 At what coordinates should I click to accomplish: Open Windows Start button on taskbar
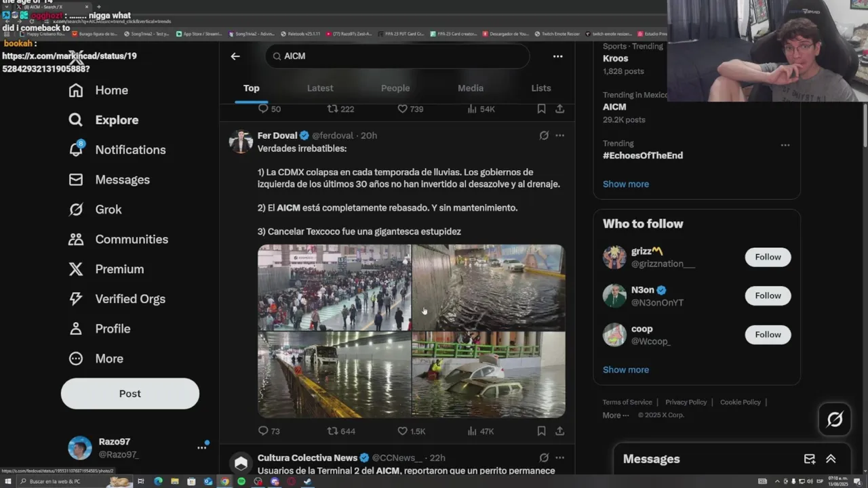point(8,481)
